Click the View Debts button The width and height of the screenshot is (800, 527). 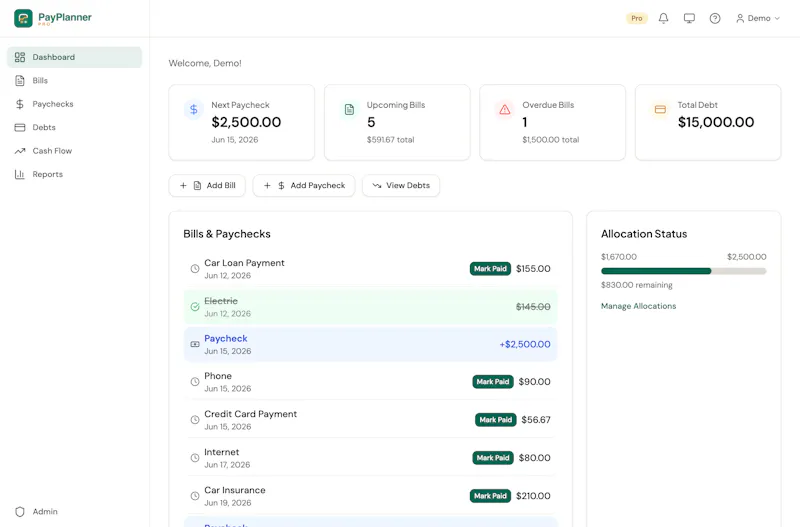[401, 186]
